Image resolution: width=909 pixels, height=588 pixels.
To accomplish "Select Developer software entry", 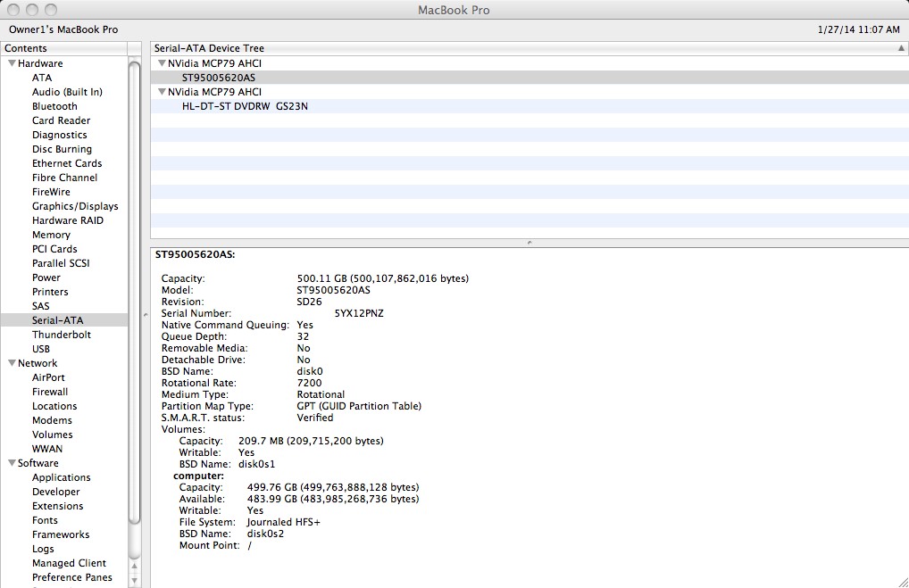I will pos(55,492).
